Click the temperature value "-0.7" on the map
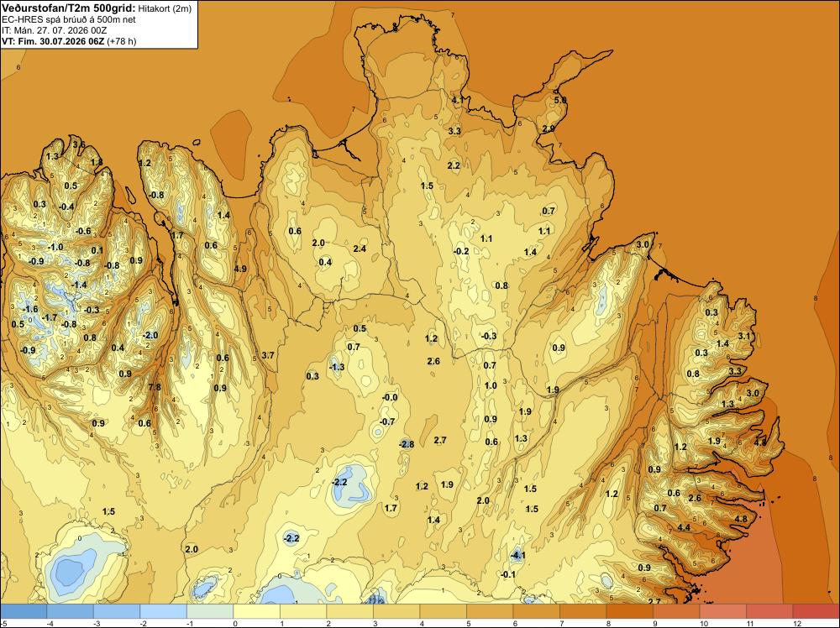The height and width of the screenshot is (628, 840). (386, 421)
